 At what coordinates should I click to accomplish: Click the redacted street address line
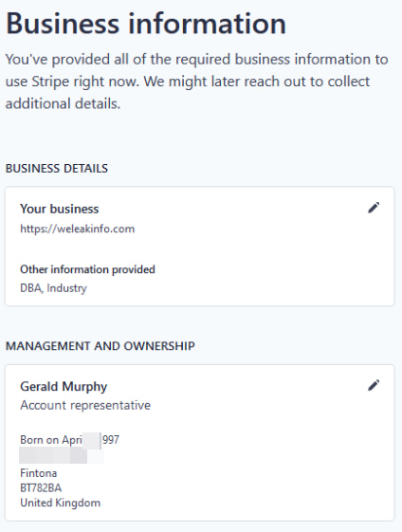62,455
